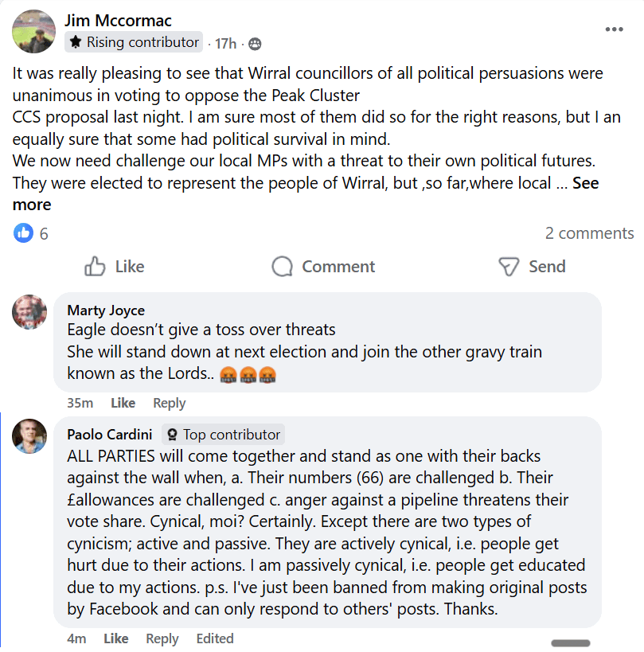Viewport: 644px width, 652px height.
Task: Click Paolo Cardini's profile picture
Action: pos(30,435)
